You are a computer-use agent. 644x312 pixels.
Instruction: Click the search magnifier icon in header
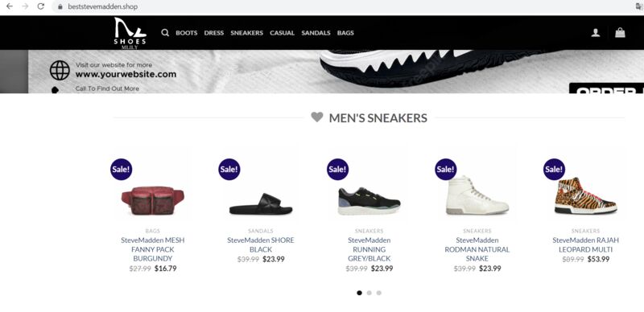click(165, 33)
